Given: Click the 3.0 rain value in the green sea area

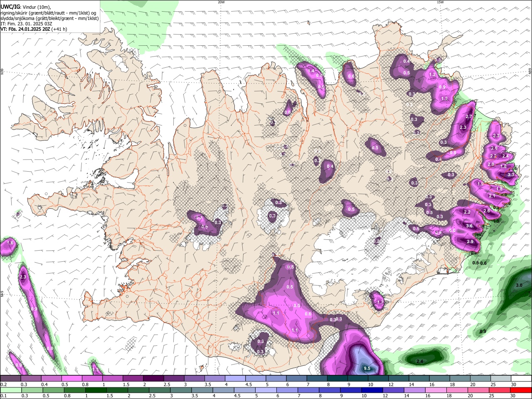Looking at the screenshot, I should point(519,286).
